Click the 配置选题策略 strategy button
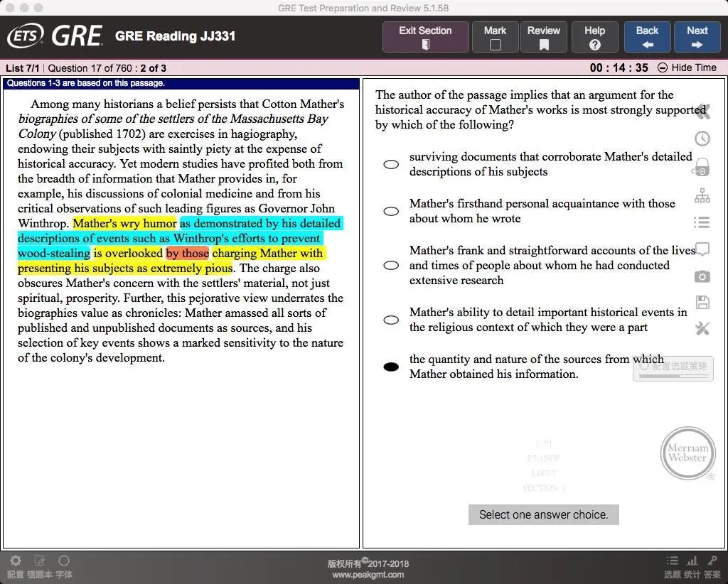This screenshot has height=584, width=728. 673,369
